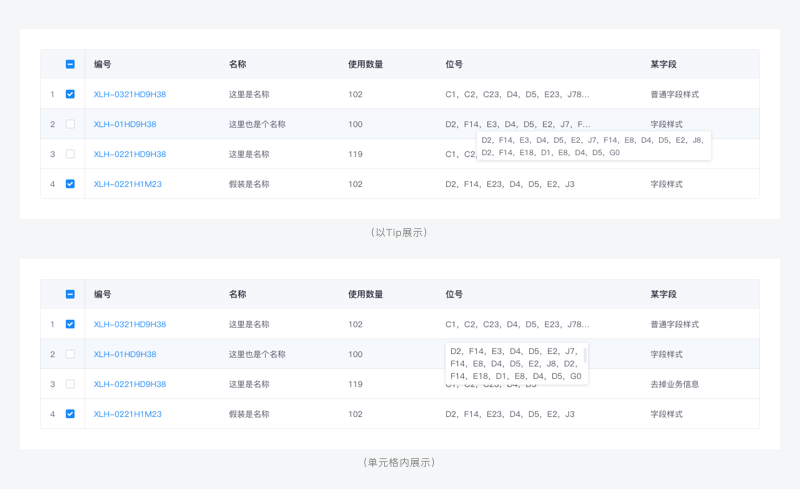The width and height of the screenshot is (800, 489).
Task: Check row 3 checkbox in bottom table
Action: point(70,384)
